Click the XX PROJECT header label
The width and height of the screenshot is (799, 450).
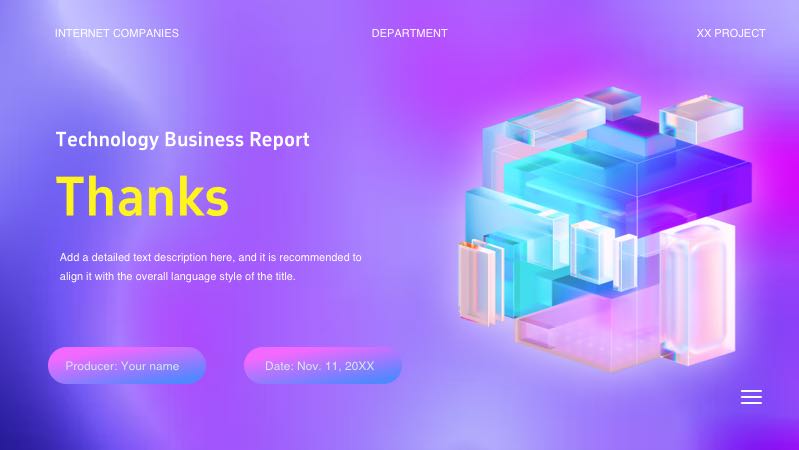tap(730, 33)
